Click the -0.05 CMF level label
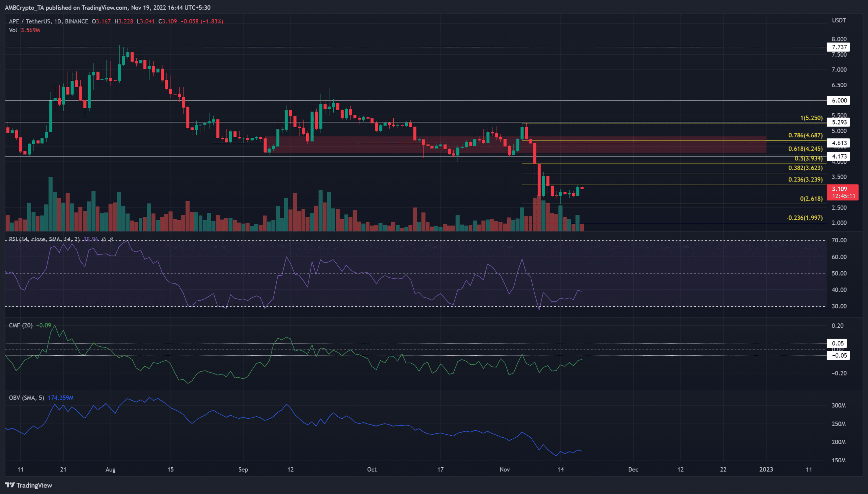Viewport: 868px width, 494px height. (838, 356)
